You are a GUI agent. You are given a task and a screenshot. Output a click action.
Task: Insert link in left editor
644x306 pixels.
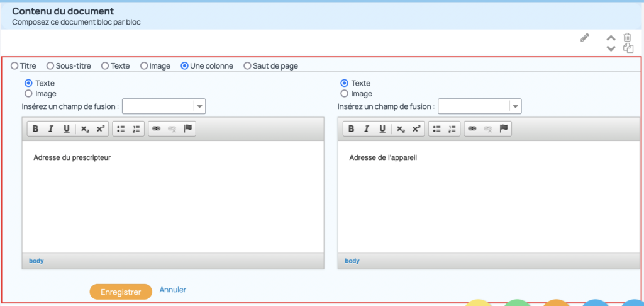[x=157, y=128]
